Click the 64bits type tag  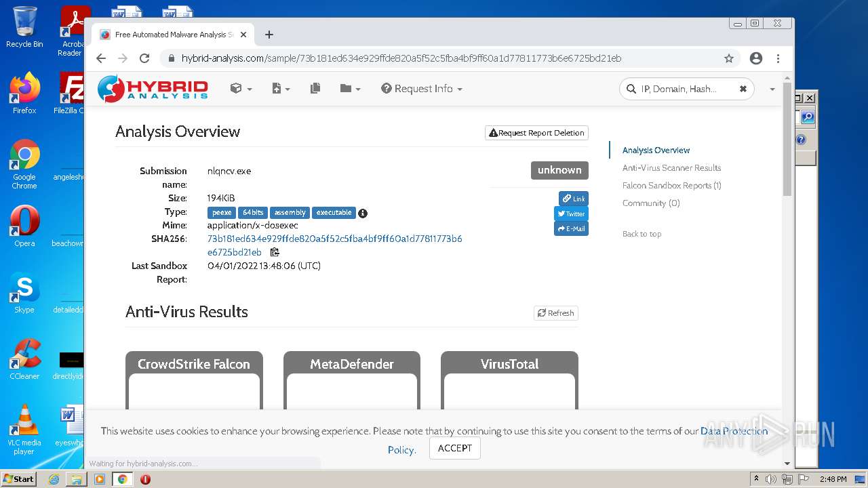tap(253, 213)
